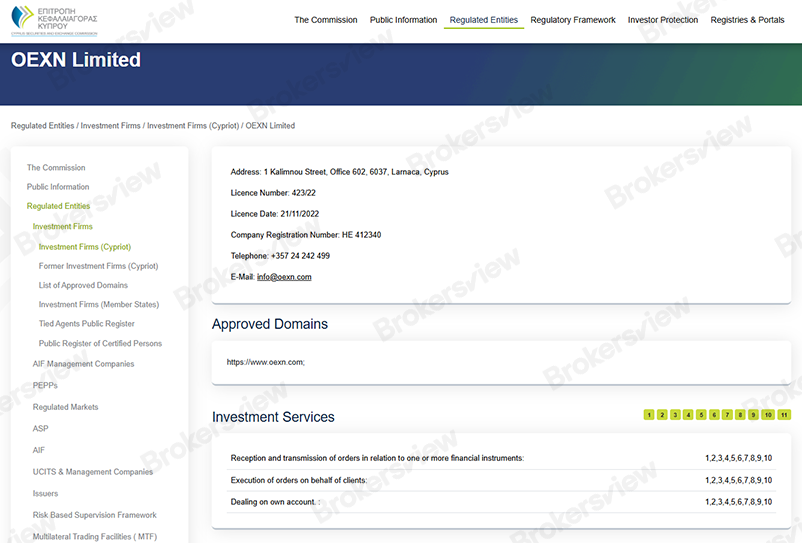Screen dimensions: 802x543
Task: Select numbered badge 8 beside Investment Services
Action: click(x=740, y=415)
